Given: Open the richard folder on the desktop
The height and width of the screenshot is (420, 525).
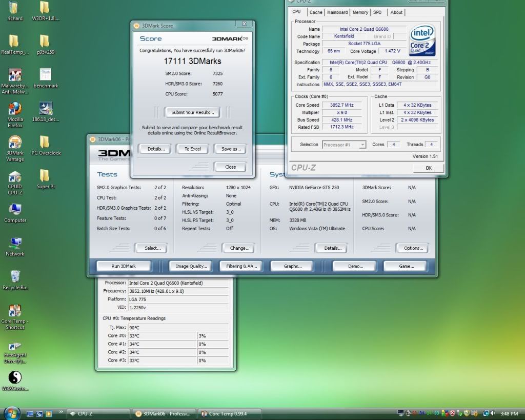Looking at the screenshot, I should [x=15, y=10].
